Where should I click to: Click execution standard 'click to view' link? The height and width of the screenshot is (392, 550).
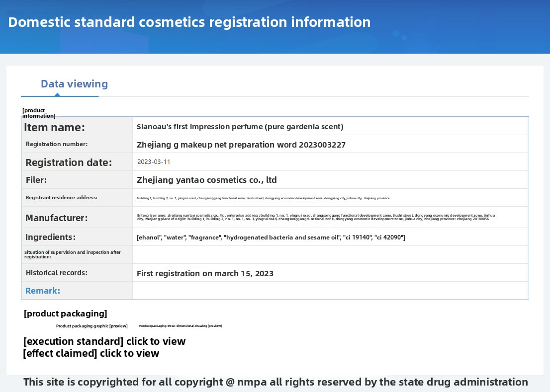[x=156, y=341]
